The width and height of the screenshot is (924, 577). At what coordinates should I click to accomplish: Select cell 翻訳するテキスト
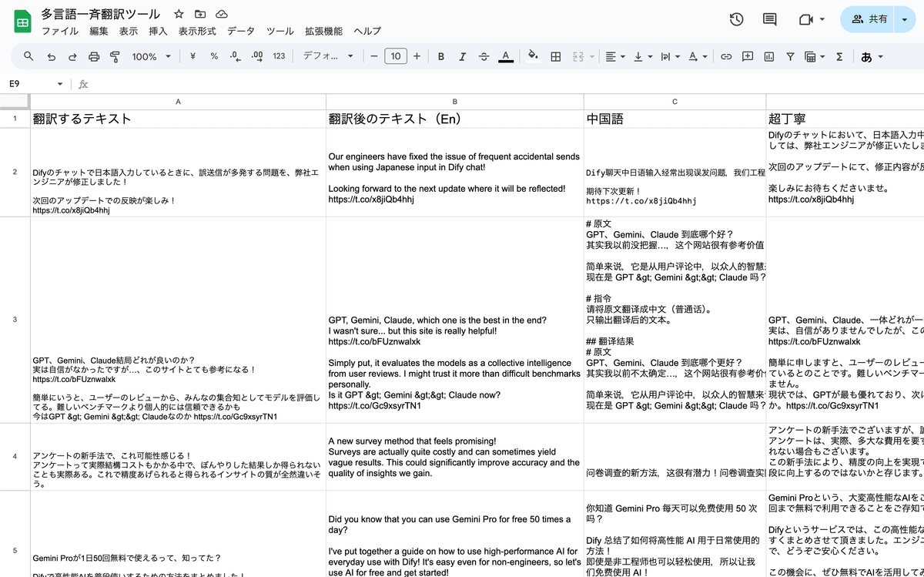point(178,119)
